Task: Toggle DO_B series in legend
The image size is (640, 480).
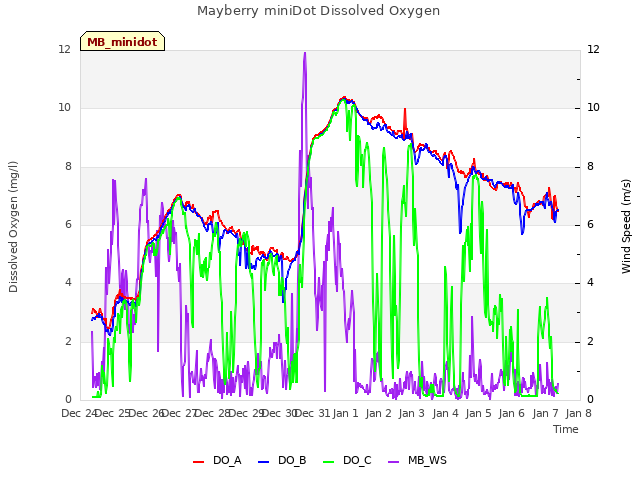Action: click(282, 460)
